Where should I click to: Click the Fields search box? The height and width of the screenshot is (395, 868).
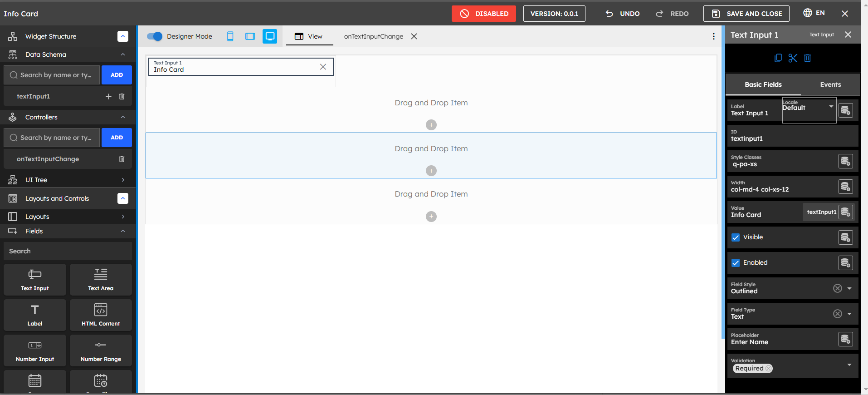click(x=68, y=251)
